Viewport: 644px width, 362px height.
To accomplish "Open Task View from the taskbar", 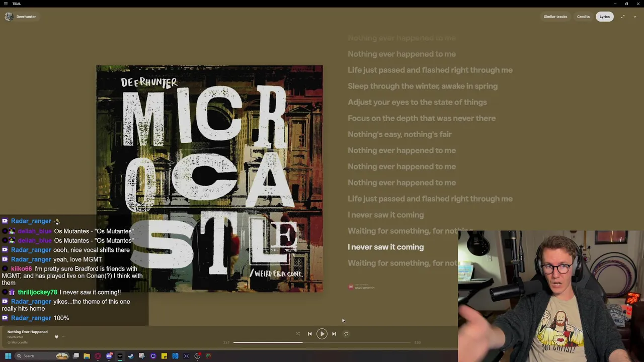I will (75, 356).
